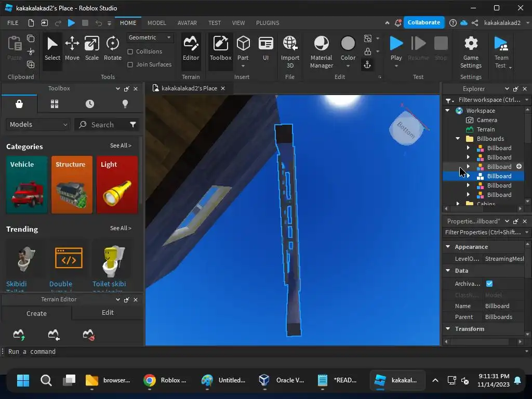
Task: Switch Terrain Editor to Edit tab
Action: pos(108,312)
